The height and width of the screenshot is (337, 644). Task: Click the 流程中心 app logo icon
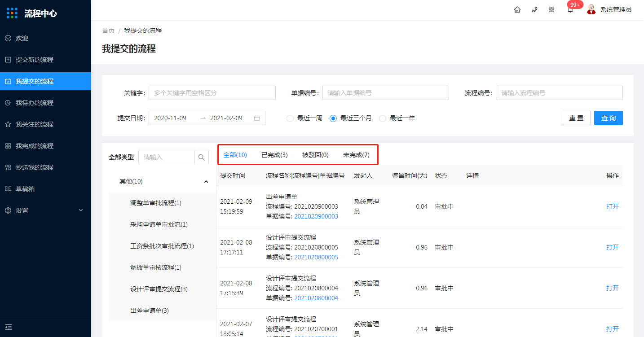coord(12,13)
